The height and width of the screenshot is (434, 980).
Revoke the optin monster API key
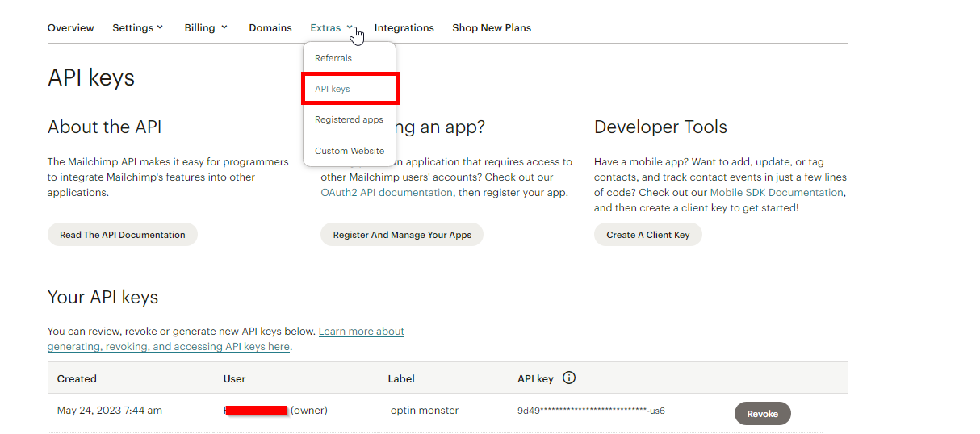(x=762, y=414)
